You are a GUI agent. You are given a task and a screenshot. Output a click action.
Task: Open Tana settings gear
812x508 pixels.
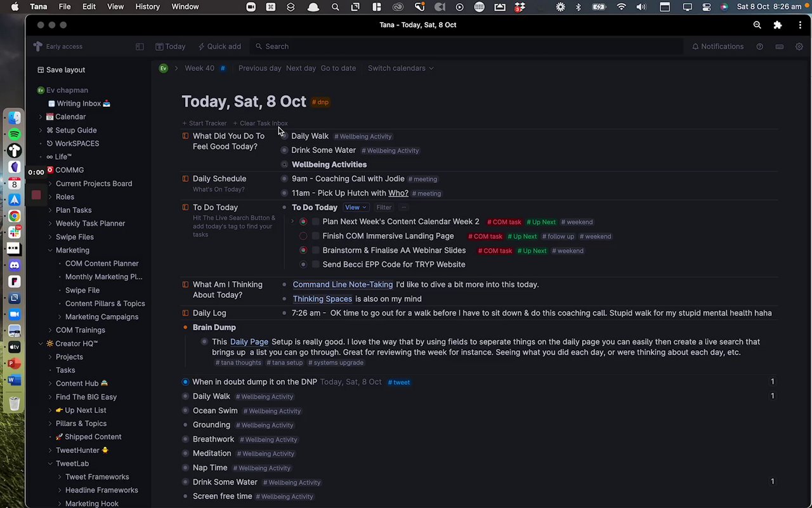click(x=799, y=46)
